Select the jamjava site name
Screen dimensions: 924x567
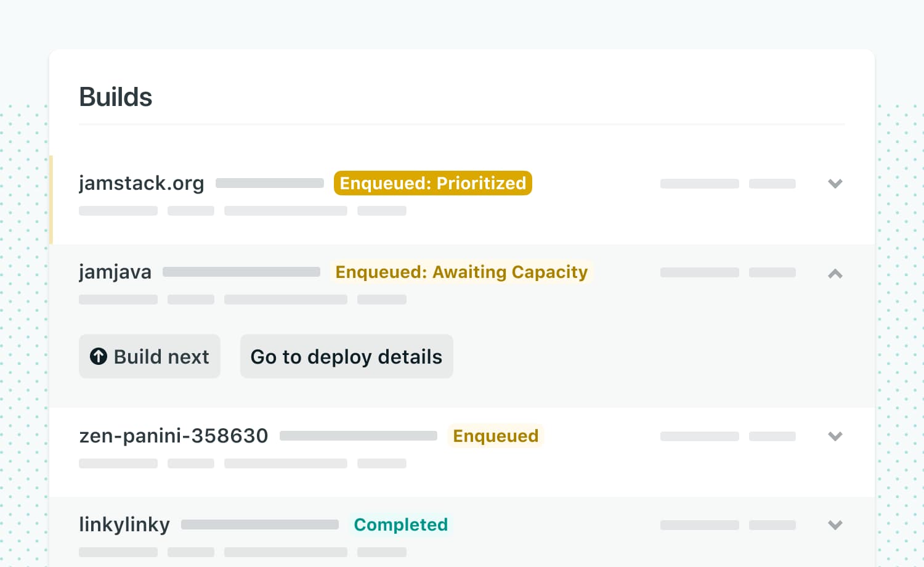(115, 272)
